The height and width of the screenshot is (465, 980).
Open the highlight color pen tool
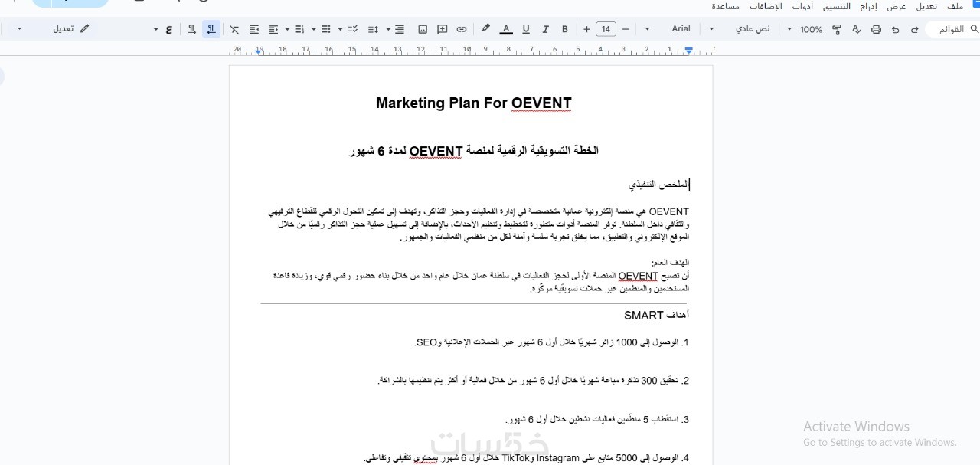point(485,29)
